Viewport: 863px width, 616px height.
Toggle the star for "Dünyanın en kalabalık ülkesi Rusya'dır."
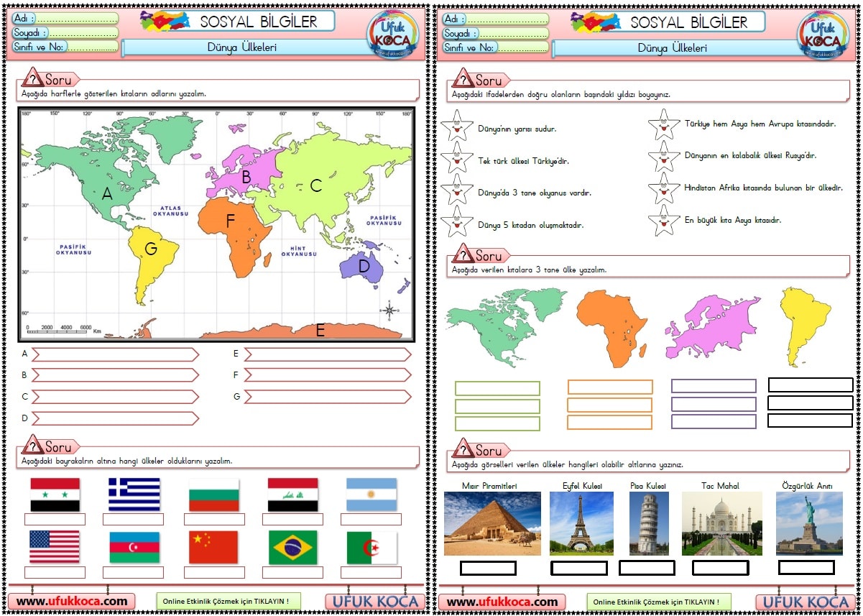pos(663,157)
